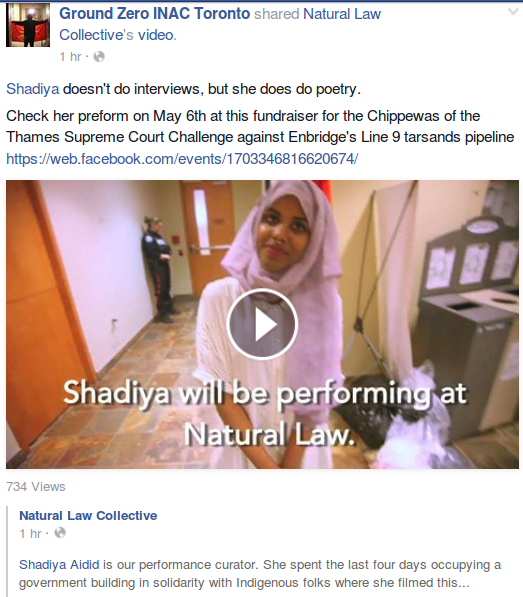This screenshot has height=597, width=523.
Task: Click the video caption text Natural Law
Action: pos(269,434)
